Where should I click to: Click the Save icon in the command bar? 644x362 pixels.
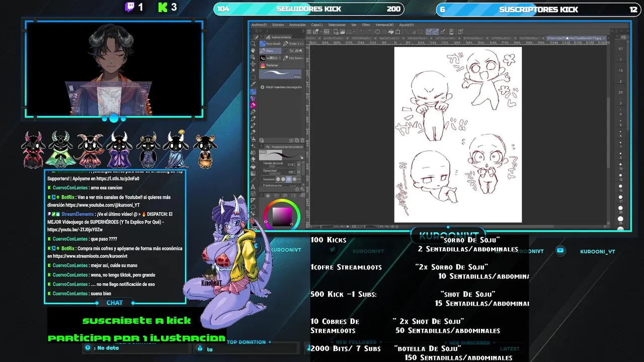pyautogui.click(x=349, y=32)
